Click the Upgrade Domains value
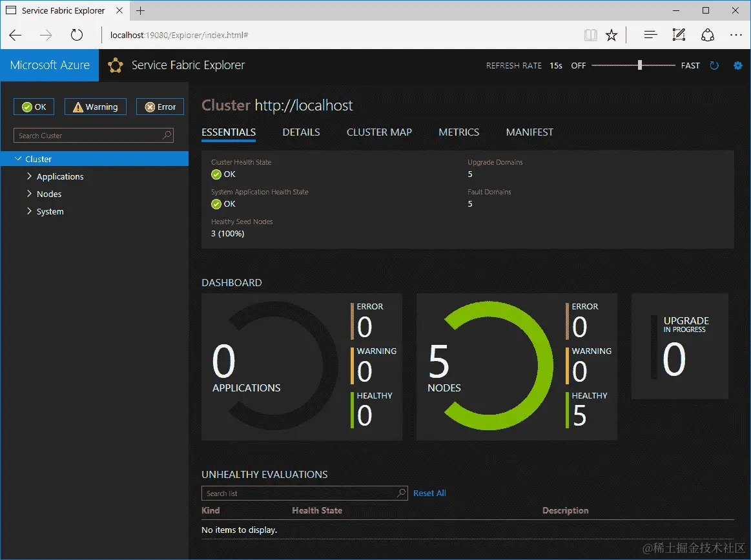Image resolution: width=751 pixels, height=560 pixels. click(x=470, y=174)
